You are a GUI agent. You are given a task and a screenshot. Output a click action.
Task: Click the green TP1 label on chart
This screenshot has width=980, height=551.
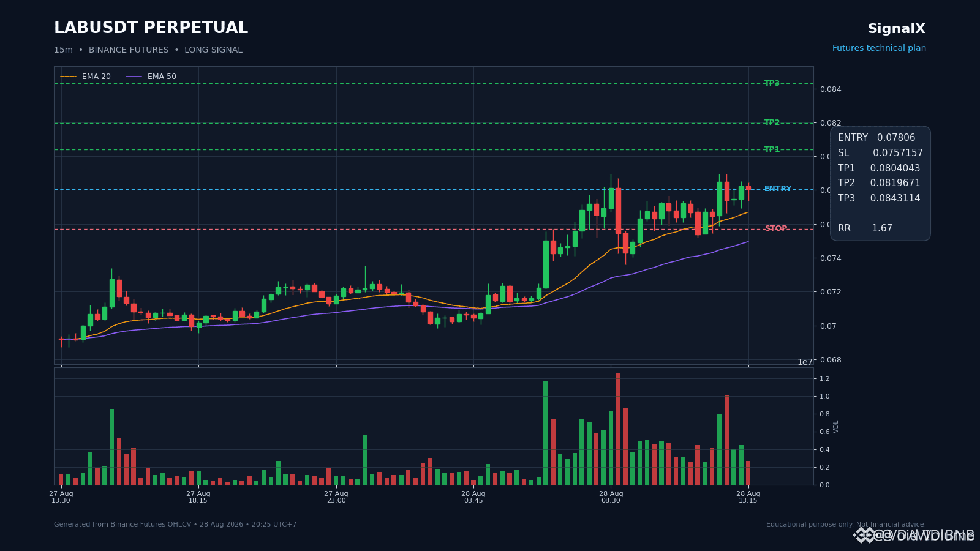(x=772, y=149)
